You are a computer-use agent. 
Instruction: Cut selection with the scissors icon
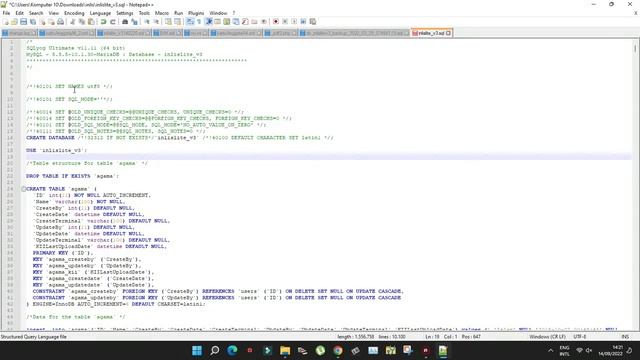pos(72,21)
